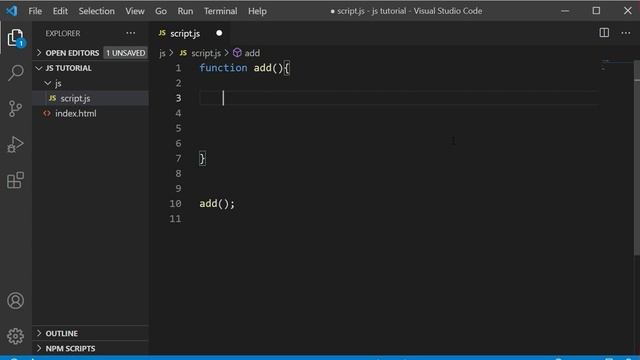Open Source Control view
640x360 pixels.
coord(16,109)
